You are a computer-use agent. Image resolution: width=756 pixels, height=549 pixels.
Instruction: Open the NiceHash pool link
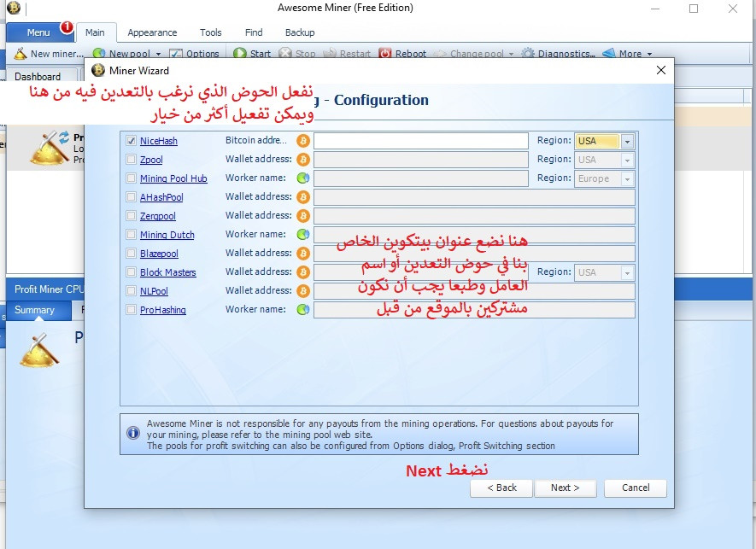click(x=159, y=141)
